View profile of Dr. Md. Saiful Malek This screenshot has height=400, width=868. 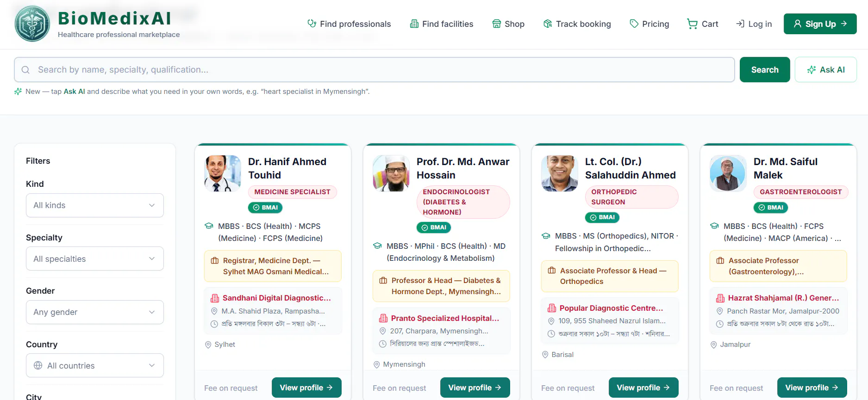(x=812, y=388)
